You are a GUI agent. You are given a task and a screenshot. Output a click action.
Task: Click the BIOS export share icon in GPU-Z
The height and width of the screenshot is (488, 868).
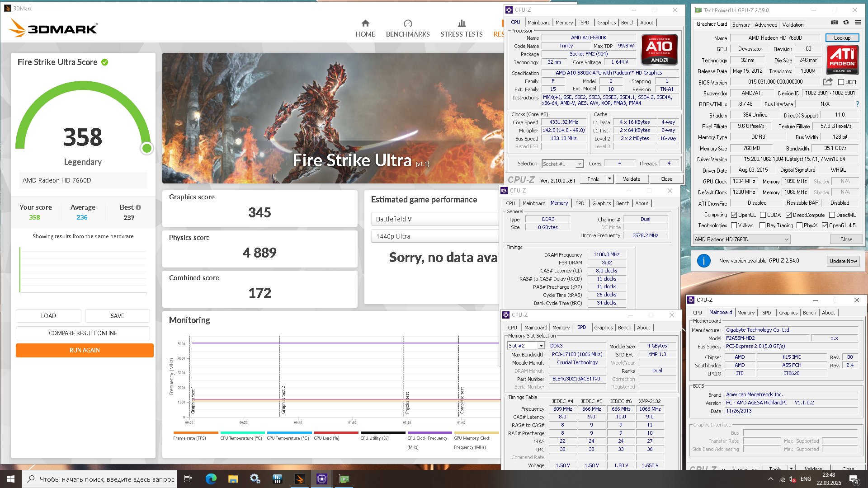[x=828, y=82]
